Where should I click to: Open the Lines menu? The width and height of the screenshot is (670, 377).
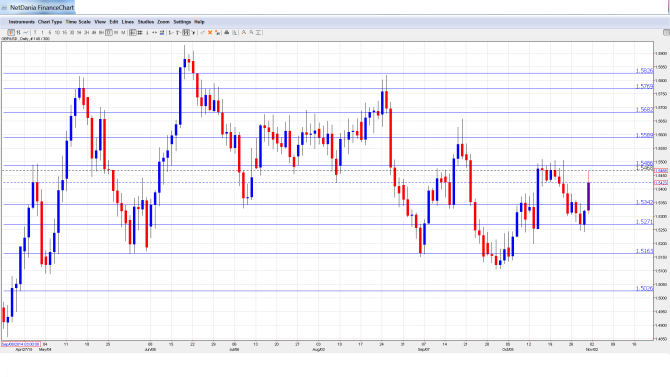point(128,22)
